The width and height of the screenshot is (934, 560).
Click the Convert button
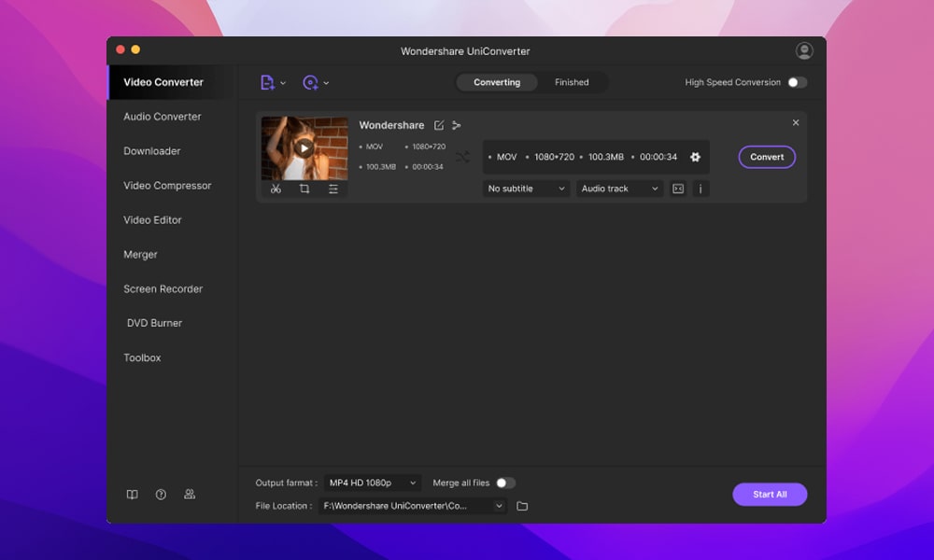pyautogui.click(x=767, y=157)
